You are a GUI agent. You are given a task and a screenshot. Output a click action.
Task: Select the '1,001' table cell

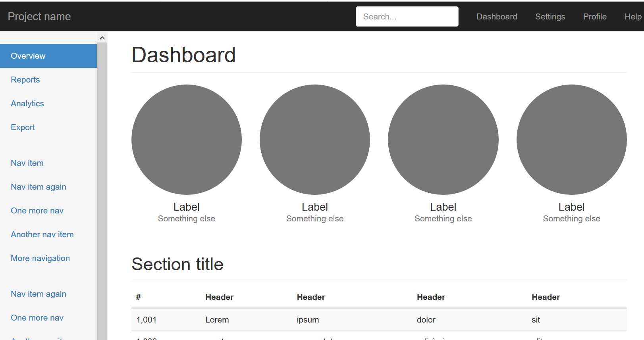pos(147,320)
